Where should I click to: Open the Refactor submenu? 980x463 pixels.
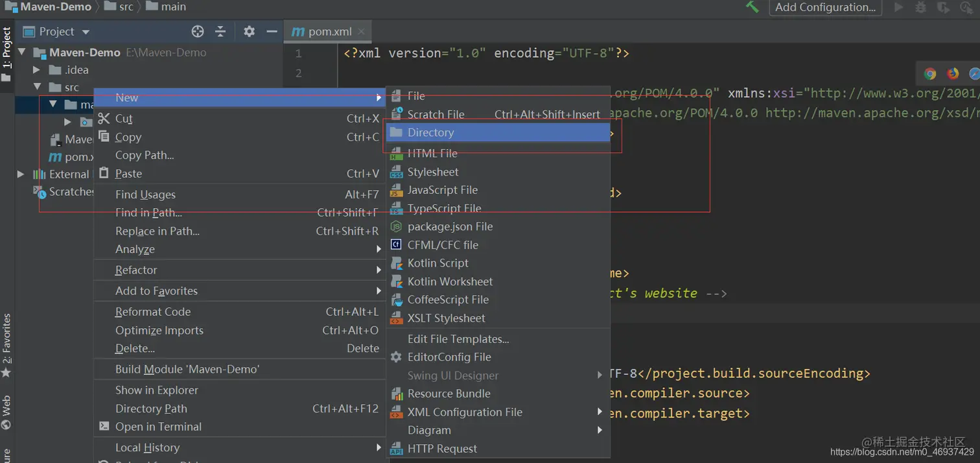pos(240,270)
